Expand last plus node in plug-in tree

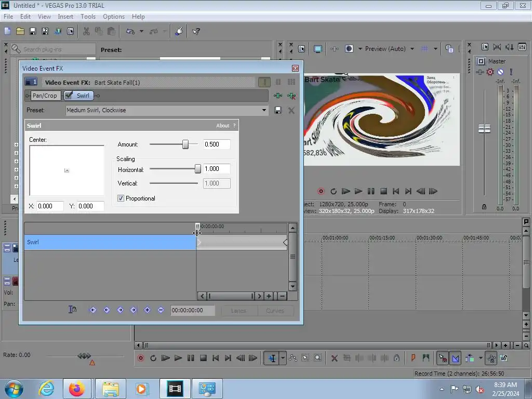pos(16,186)
